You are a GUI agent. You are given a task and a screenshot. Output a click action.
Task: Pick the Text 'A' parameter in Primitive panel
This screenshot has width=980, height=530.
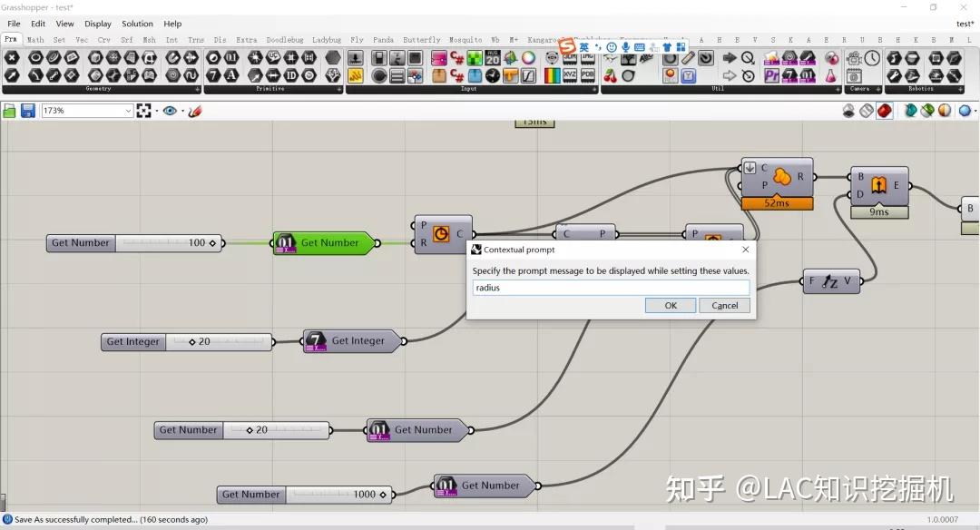click(231, 75)
